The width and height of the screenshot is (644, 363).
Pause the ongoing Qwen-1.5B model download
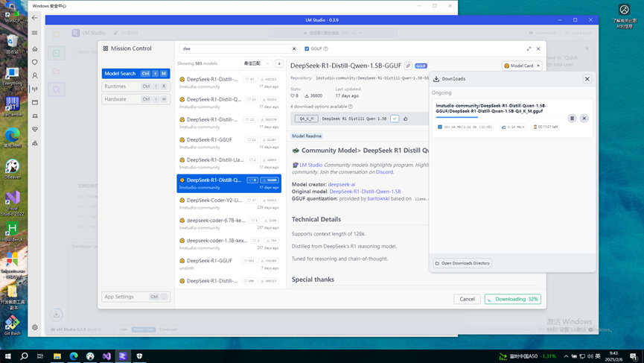(572, 119)
